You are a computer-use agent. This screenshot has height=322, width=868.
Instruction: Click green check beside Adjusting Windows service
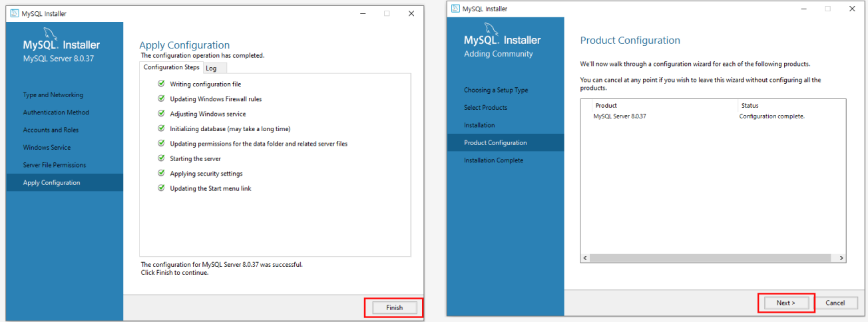(161, 114)
